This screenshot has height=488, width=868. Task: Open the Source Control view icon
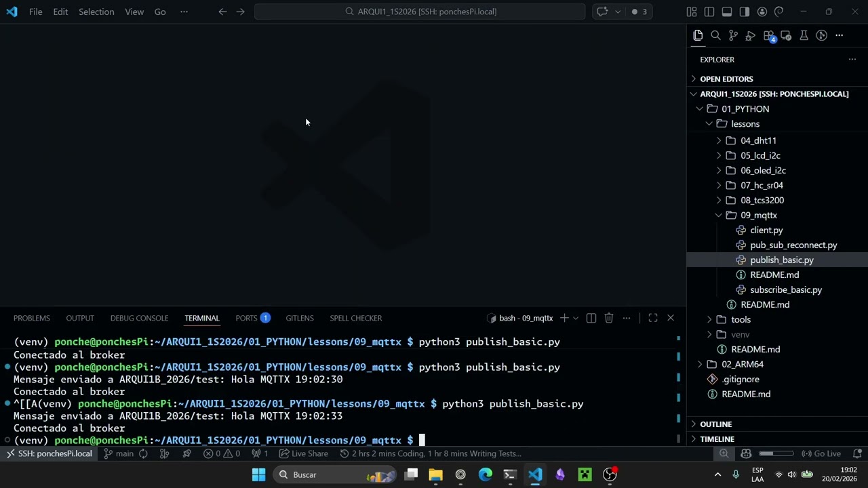(733, 35)
